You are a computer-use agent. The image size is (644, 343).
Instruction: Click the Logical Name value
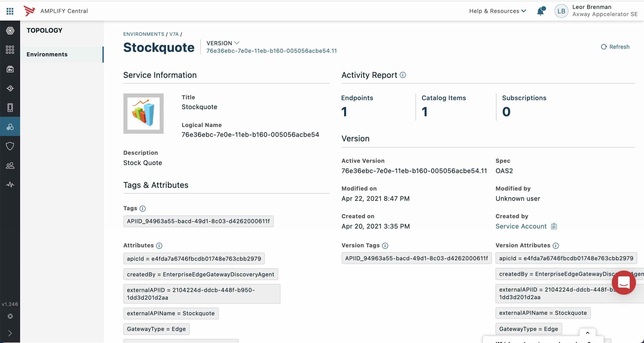(x=250, y=135)
